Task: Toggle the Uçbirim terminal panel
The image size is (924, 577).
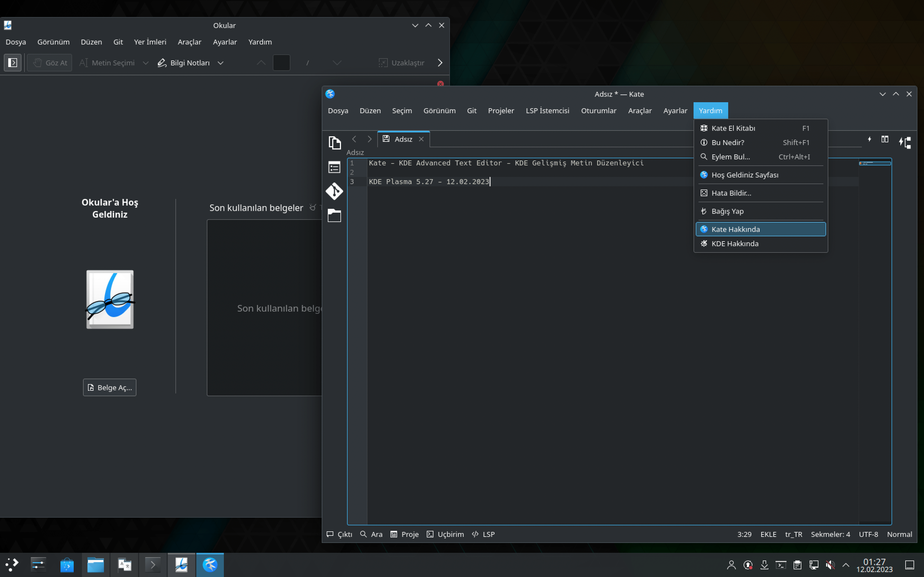Action: (x=445, y=534)
